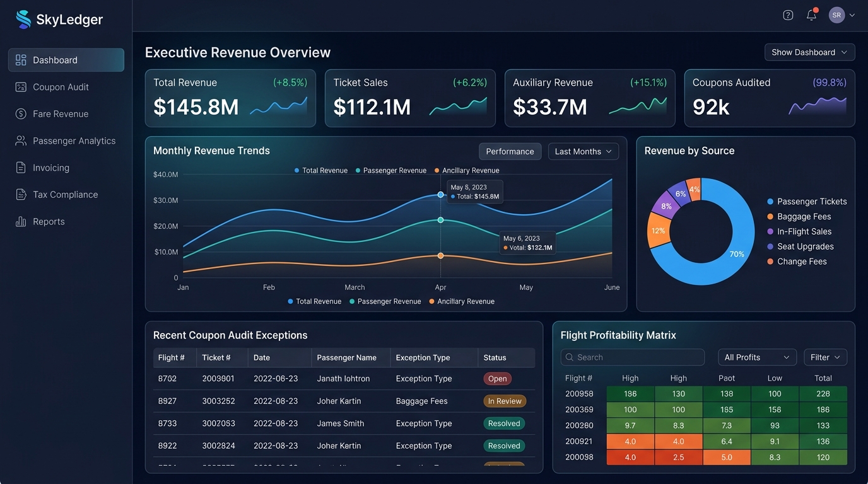Toggle Total Revenue in bottom chart legend
Viewport: 868px width, 484px height.
pos(314,301)
